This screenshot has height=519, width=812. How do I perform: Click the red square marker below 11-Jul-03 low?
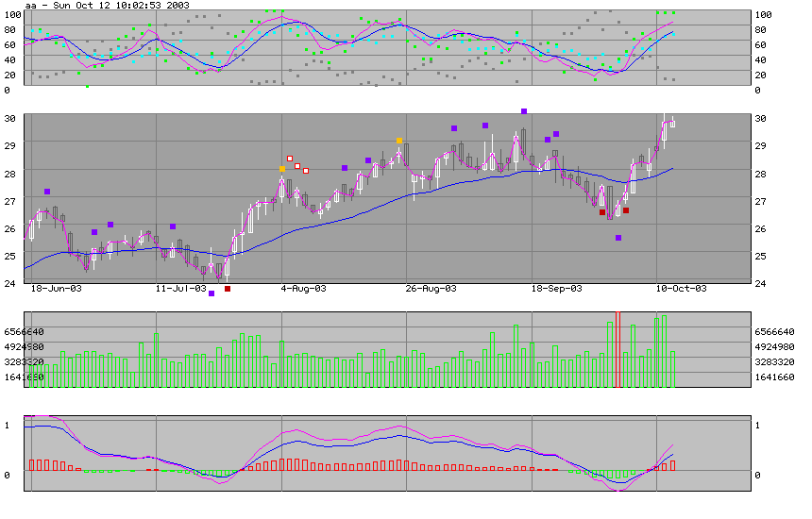[228, 290]
